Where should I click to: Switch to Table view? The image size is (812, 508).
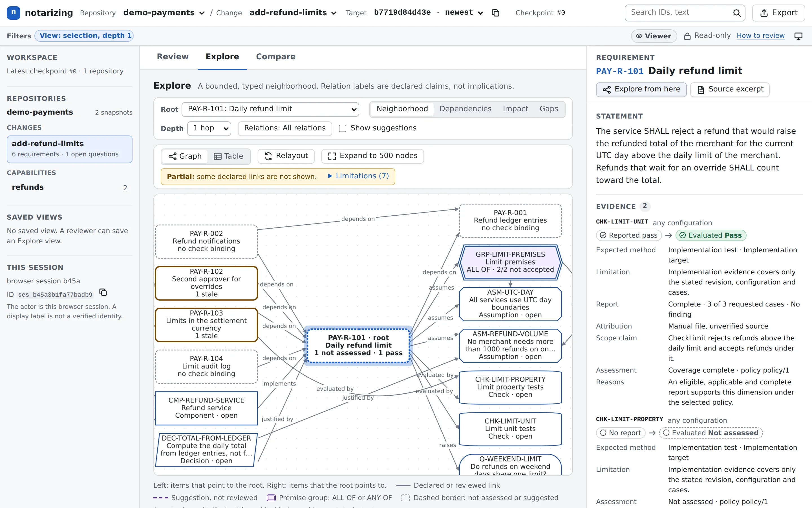coord(228,156)
